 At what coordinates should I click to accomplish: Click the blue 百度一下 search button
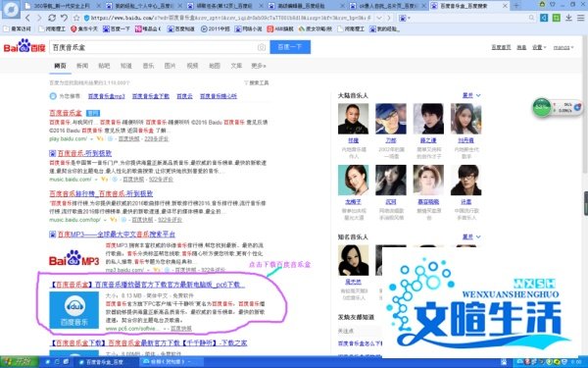290,47
